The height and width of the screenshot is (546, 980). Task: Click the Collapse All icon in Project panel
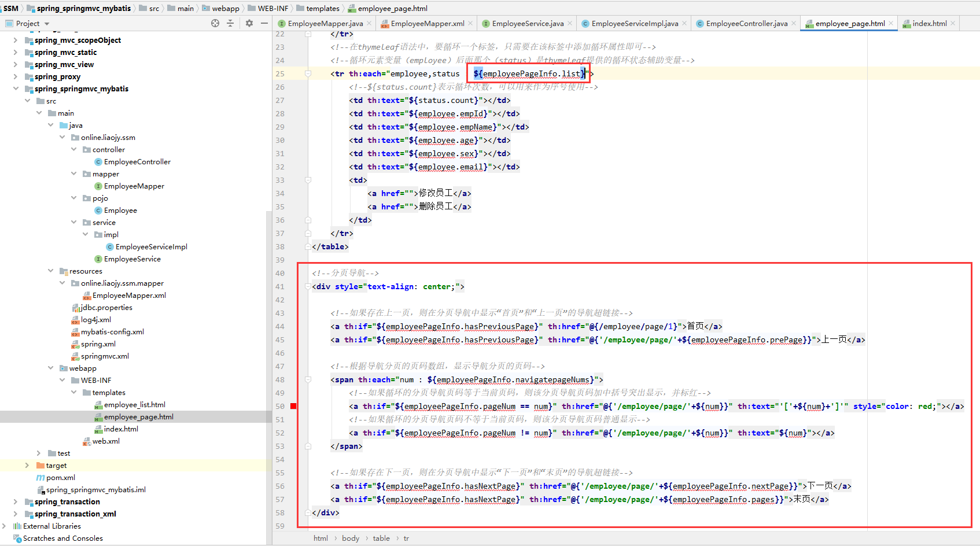click(230, 23)
